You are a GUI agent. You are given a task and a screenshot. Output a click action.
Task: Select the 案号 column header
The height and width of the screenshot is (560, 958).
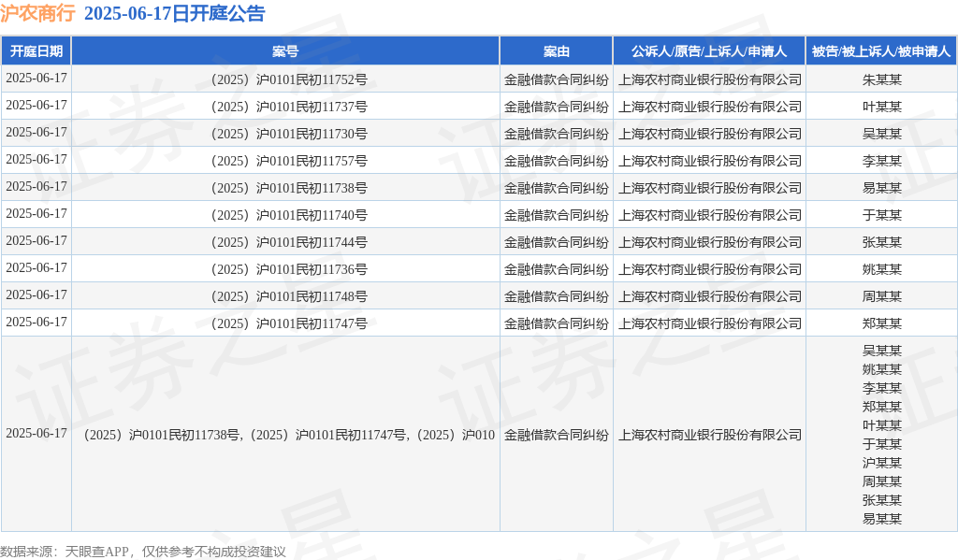coord(285,51)
